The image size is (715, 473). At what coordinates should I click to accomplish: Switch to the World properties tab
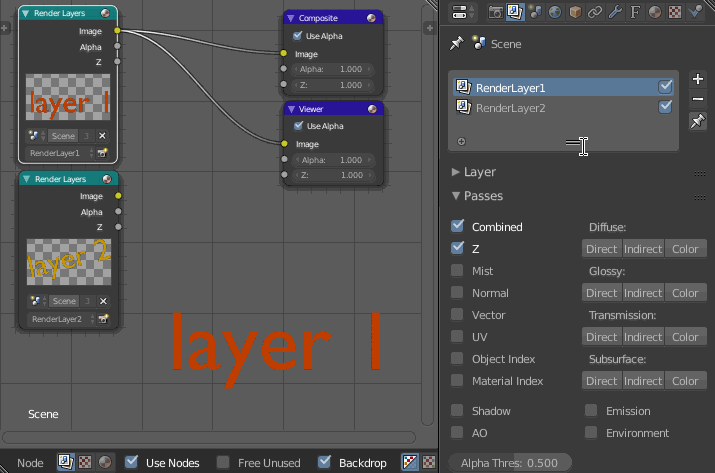557,13
